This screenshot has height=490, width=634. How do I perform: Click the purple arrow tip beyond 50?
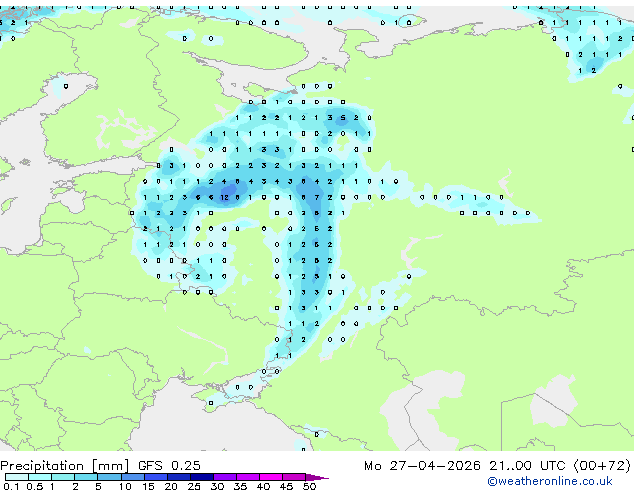317,478
